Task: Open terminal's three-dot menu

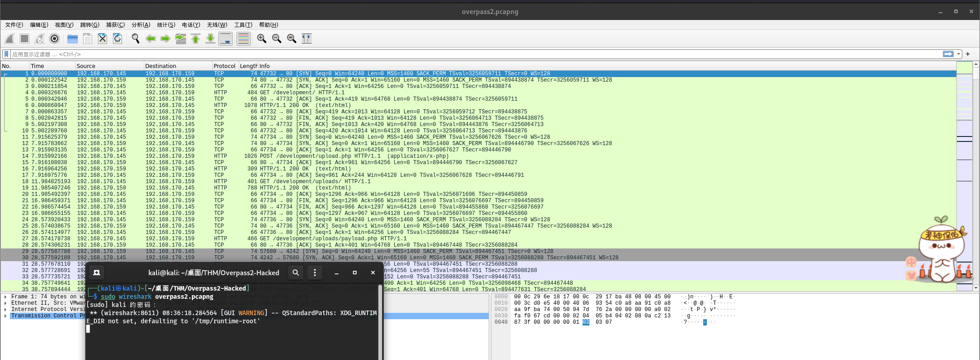Action: pyautogui.click(x=315, y=272)
